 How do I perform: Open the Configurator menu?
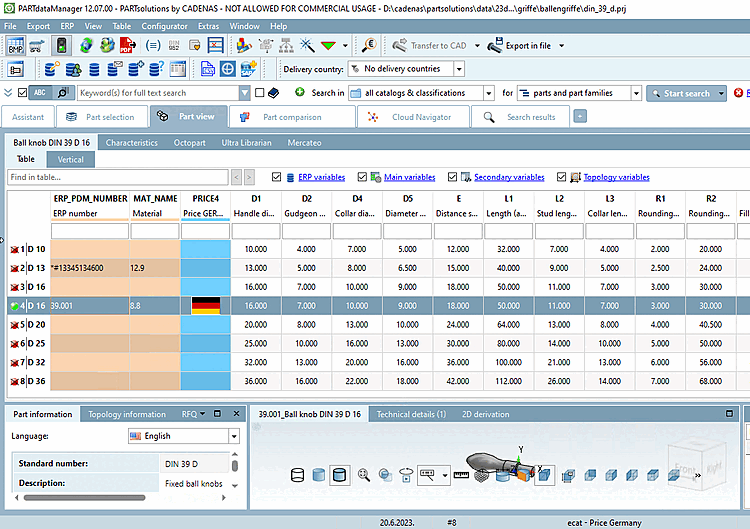163,26
